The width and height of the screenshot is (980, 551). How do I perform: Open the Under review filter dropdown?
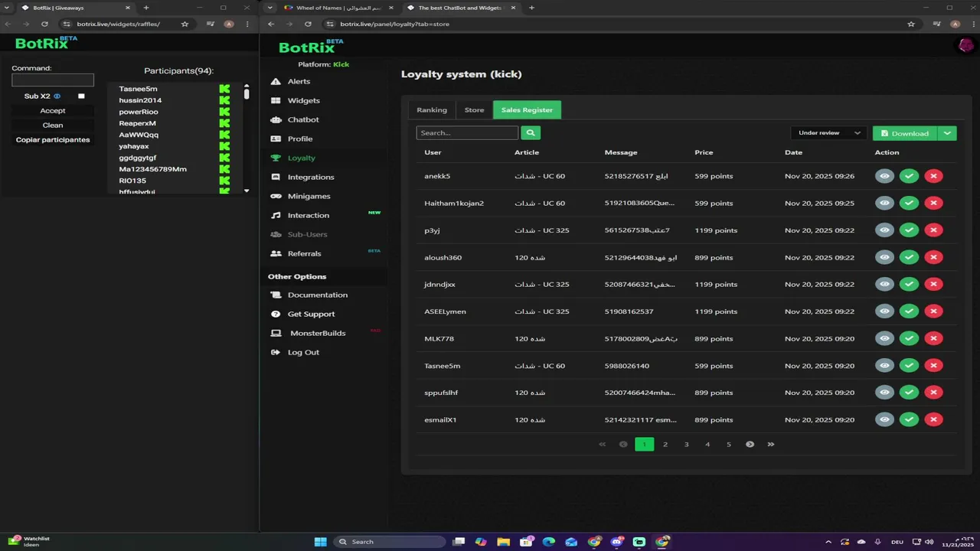[x=829, y=133]
